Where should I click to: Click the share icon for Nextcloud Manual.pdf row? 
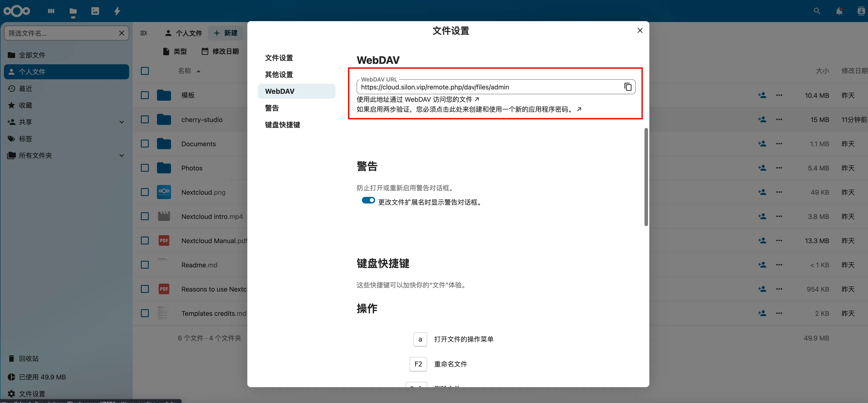point(762,241)
